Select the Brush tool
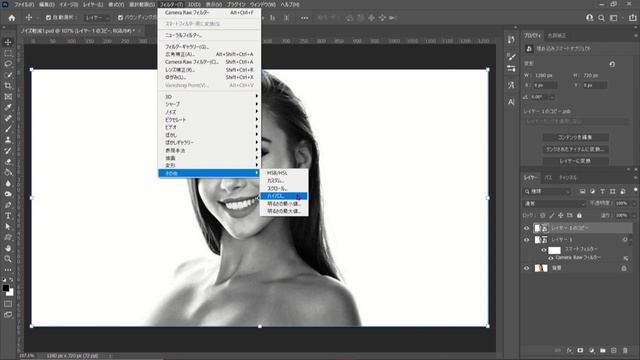This screenshot has height=360, width=640. click(8, 129)
